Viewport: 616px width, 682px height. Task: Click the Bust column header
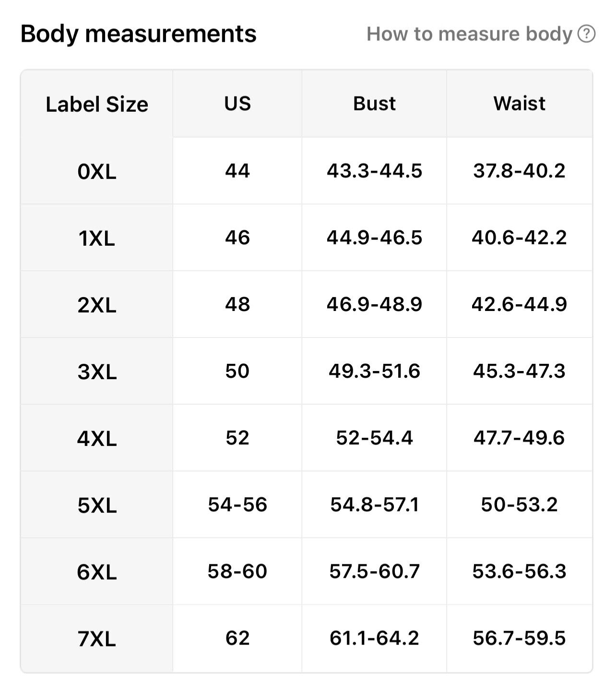click(375, 104)
